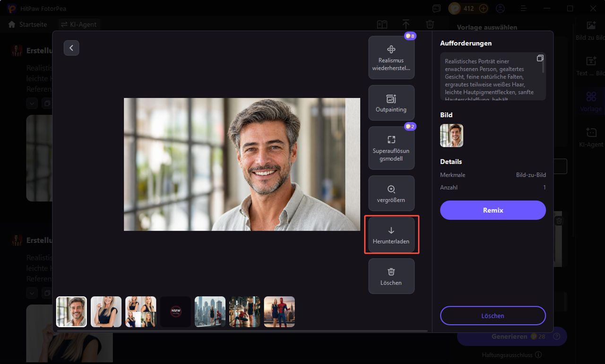Click the Anzahl label
This screenshot has height=364, width=605.
(x=449, y=187)
